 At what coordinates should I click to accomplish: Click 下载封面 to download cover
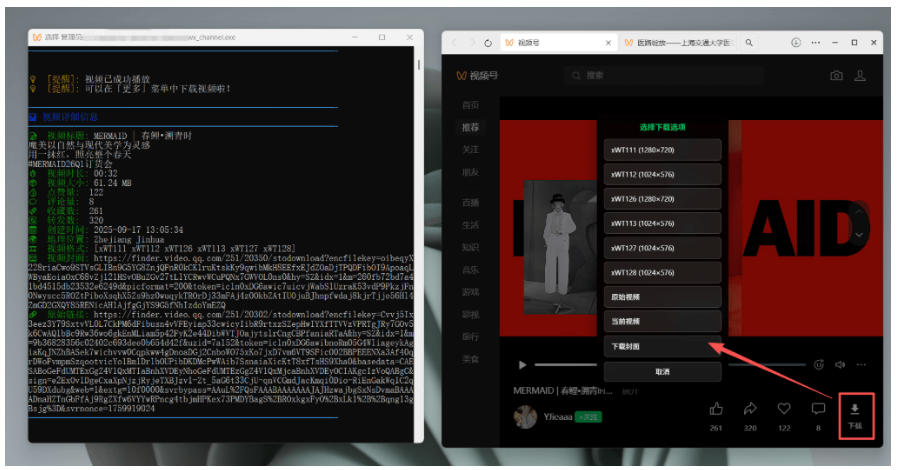(x=662, y=346)
